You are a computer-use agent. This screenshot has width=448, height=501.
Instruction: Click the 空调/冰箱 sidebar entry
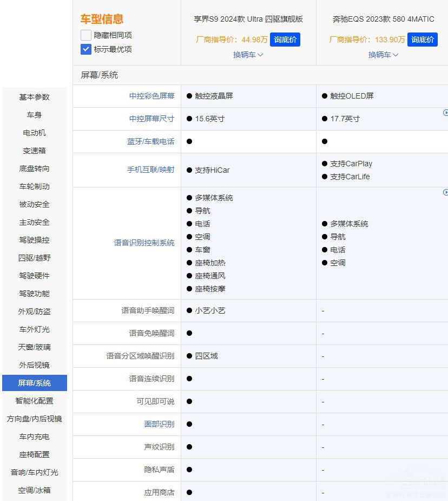coord(35,490)
